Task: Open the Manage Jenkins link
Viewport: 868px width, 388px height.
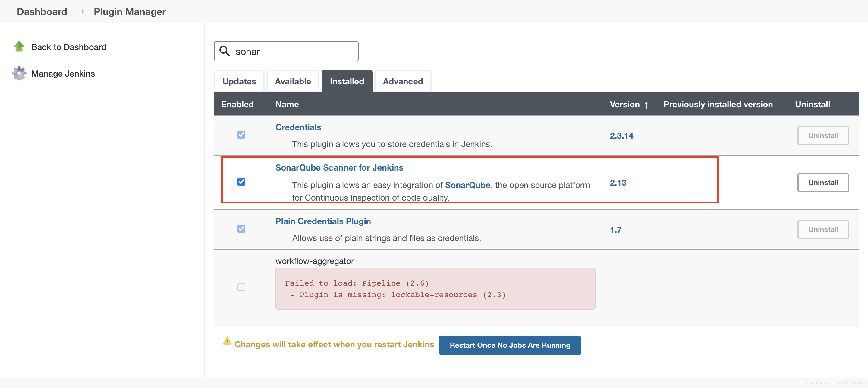Action: pyautogui.click(x=63, y=74)
